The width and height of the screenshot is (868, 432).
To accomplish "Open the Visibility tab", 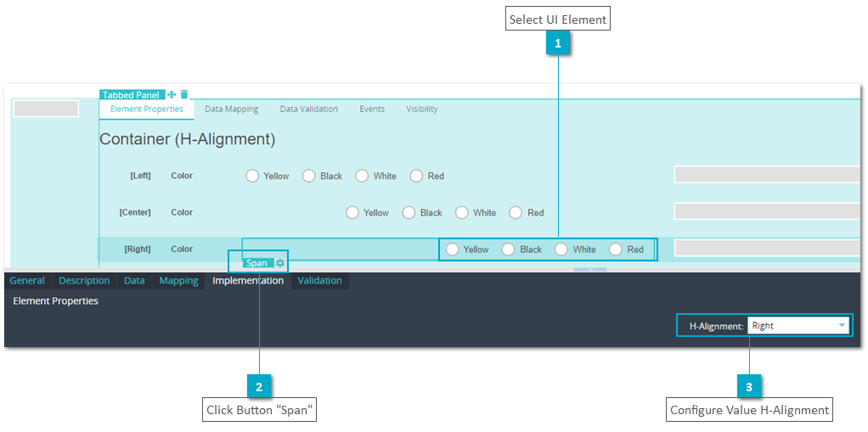I will tap(422, 109).
